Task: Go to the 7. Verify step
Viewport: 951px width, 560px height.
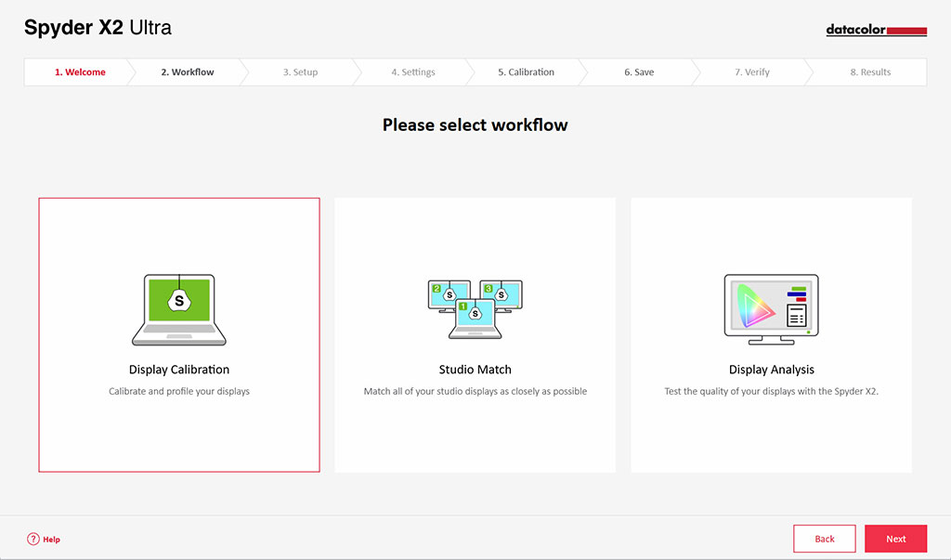Action: pos(752,72)
